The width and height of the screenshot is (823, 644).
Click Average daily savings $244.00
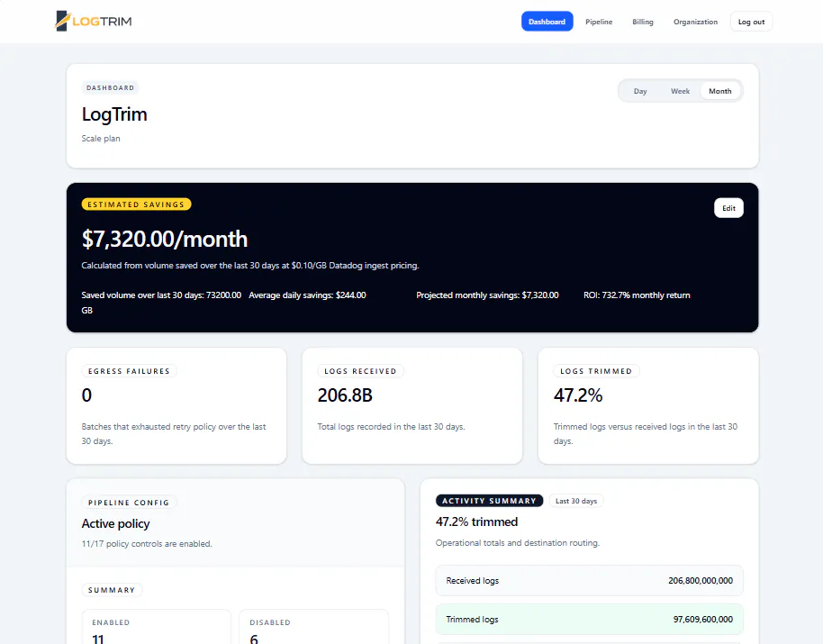307,295
